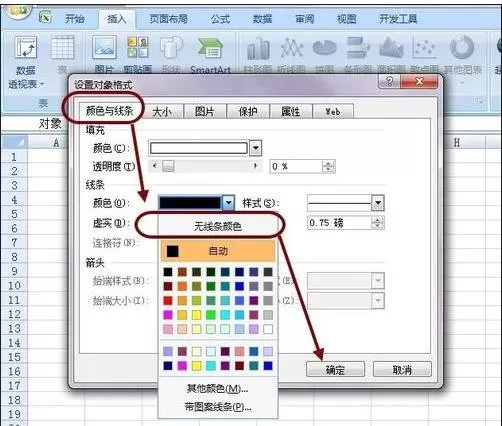The width and height of the screenshot is (502, 426).
Task: Select the 保护 dialog tab
Action: click(x=248, y=111)
